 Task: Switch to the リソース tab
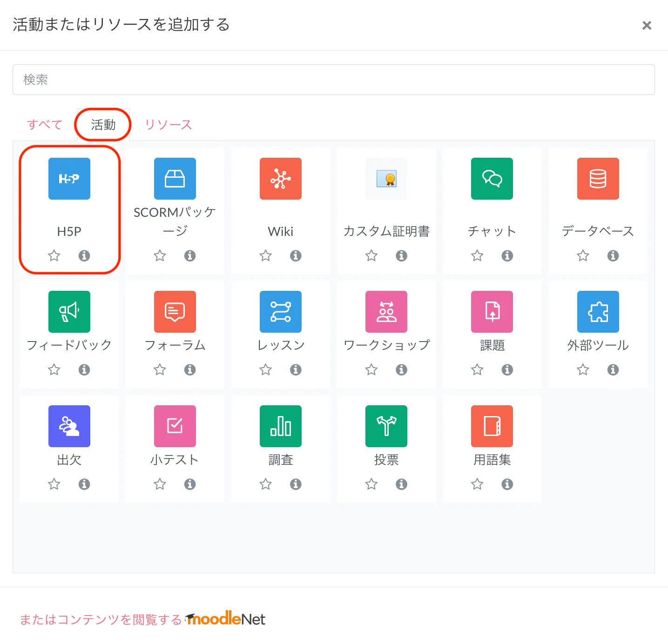click(169, 125)
